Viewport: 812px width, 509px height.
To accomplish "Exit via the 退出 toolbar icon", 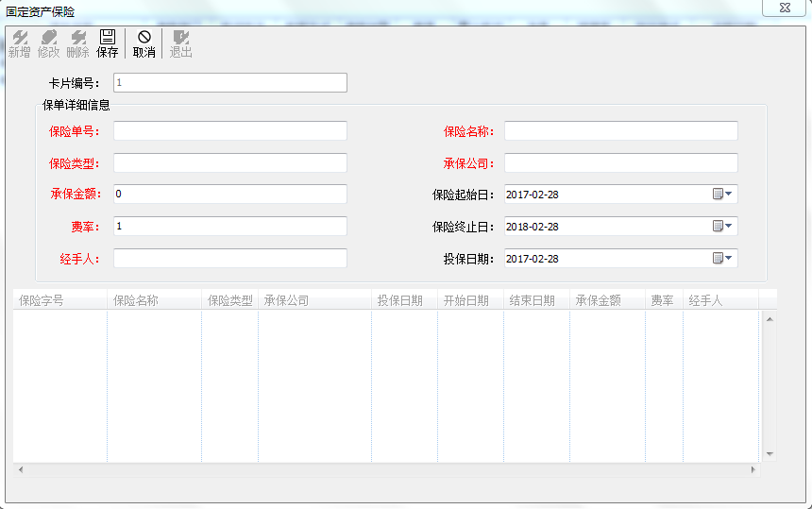I will 180,43.
